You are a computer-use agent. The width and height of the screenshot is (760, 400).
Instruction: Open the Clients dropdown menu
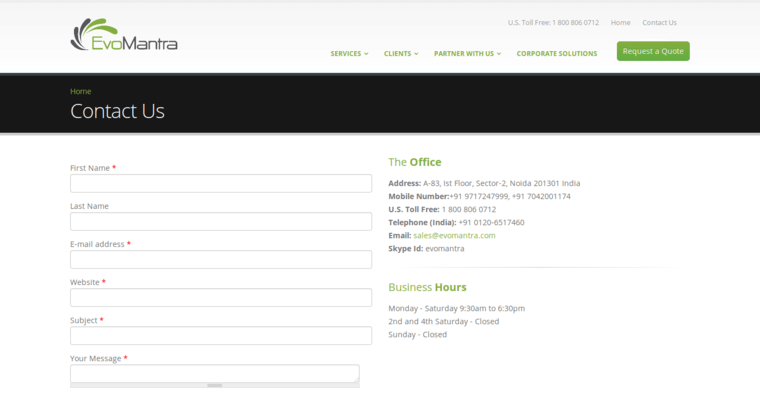(x=401, y=54)
